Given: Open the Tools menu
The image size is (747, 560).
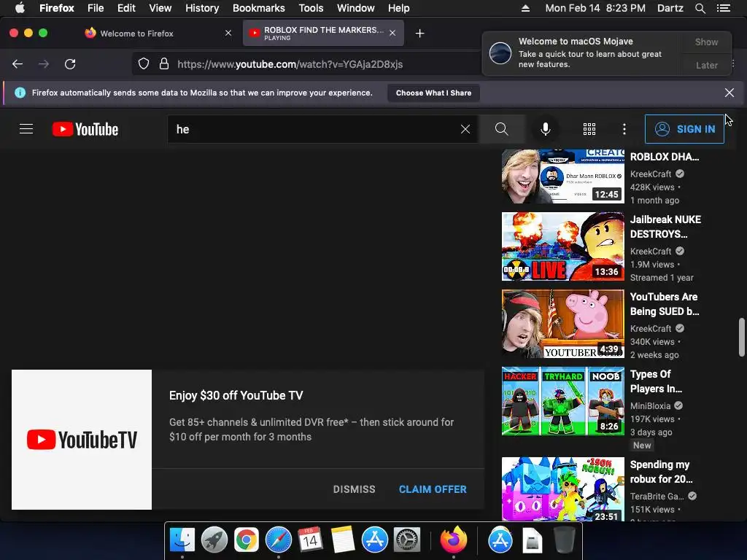Looking at the screenshot, I should point(311,8).
